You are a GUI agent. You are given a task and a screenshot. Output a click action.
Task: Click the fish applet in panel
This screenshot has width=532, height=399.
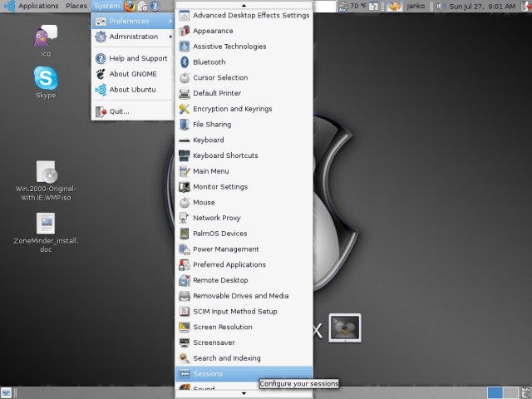(394, 6)
